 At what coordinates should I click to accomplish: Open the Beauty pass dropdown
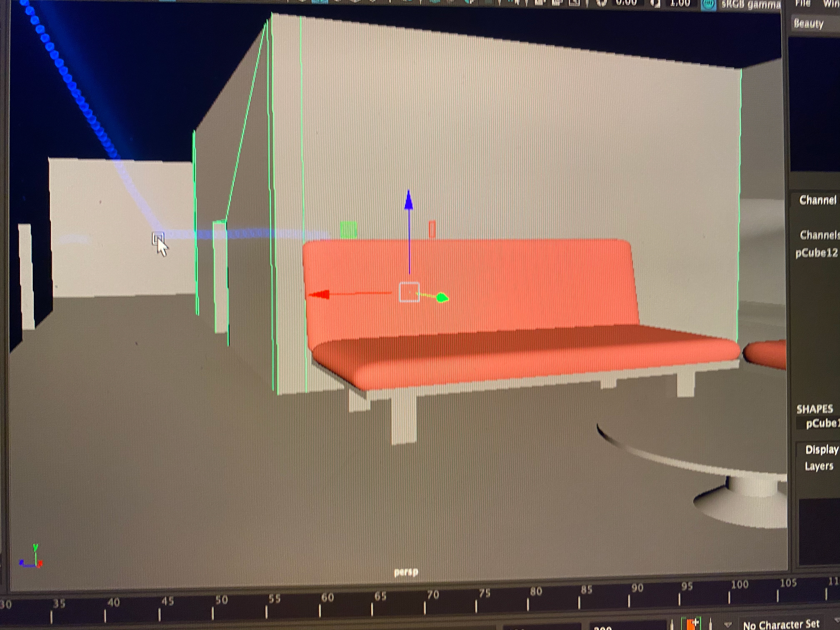click(815, 24)
